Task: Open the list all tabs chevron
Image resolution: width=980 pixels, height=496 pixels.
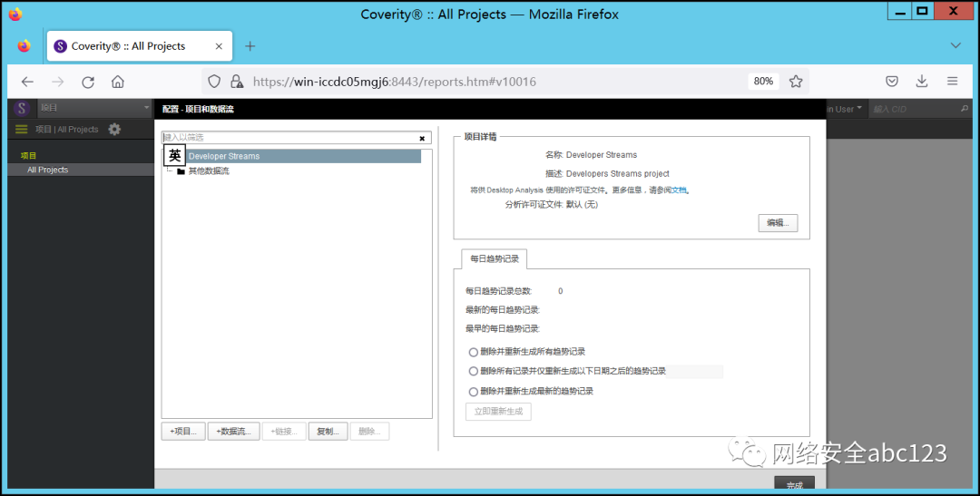Action: 955,45
